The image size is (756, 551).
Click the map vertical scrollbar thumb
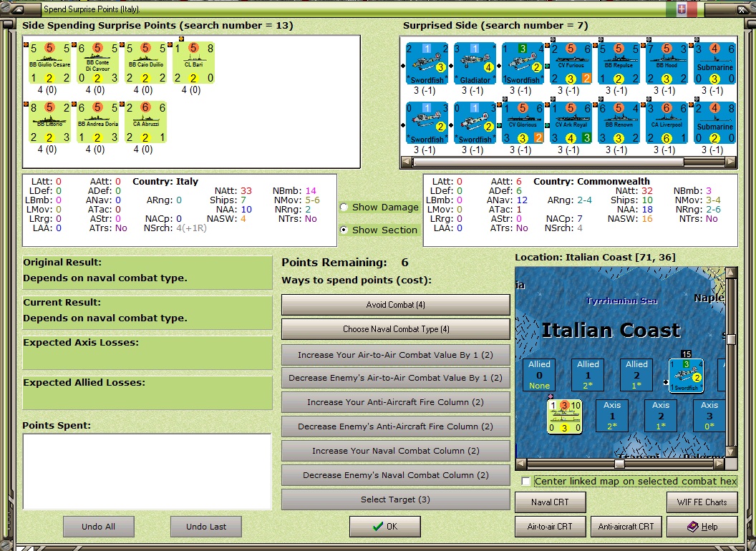click(731, 339)
